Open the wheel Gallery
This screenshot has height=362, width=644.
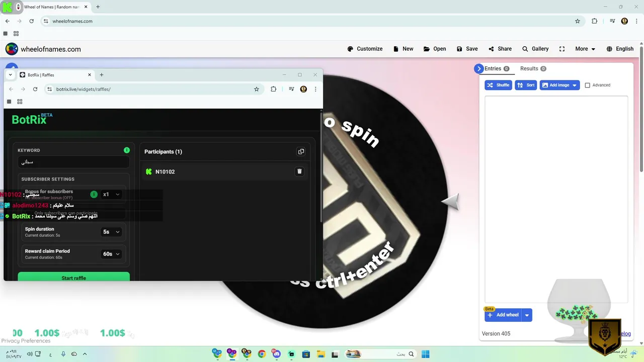535,49
